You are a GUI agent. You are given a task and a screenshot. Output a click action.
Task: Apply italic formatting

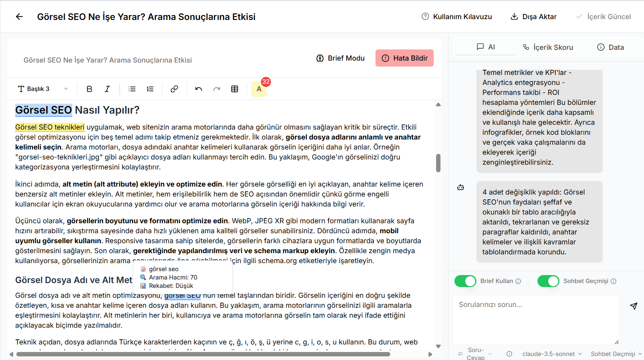coord(107,89)
